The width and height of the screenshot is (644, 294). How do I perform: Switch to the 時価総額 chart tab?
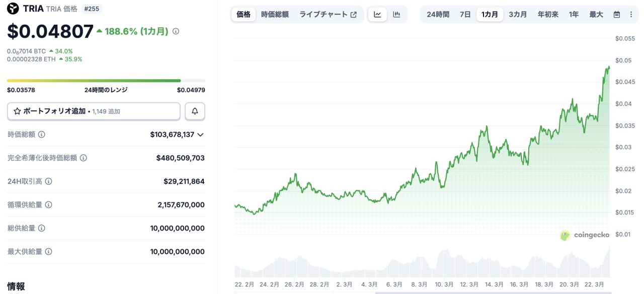coord(275,14)
